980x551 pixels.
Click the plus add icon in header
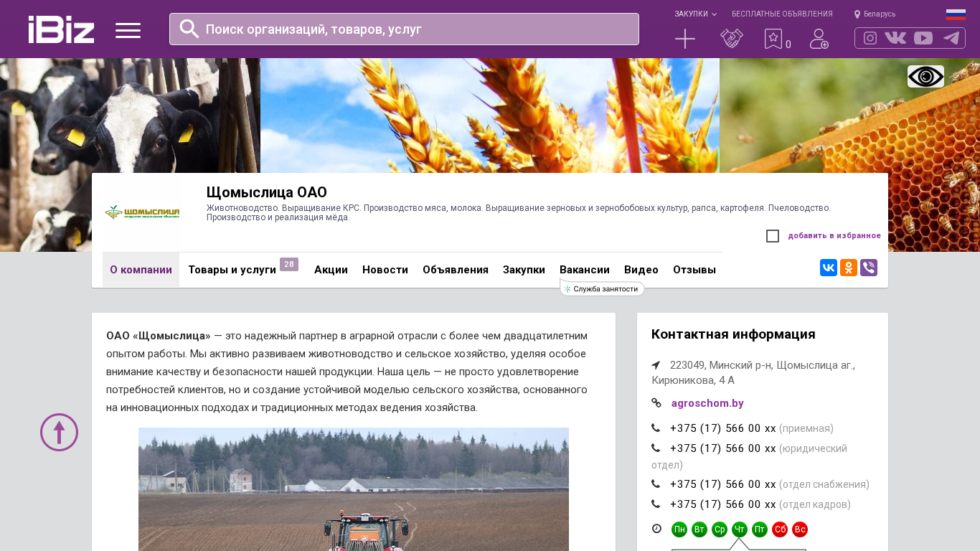pos(685,39)
